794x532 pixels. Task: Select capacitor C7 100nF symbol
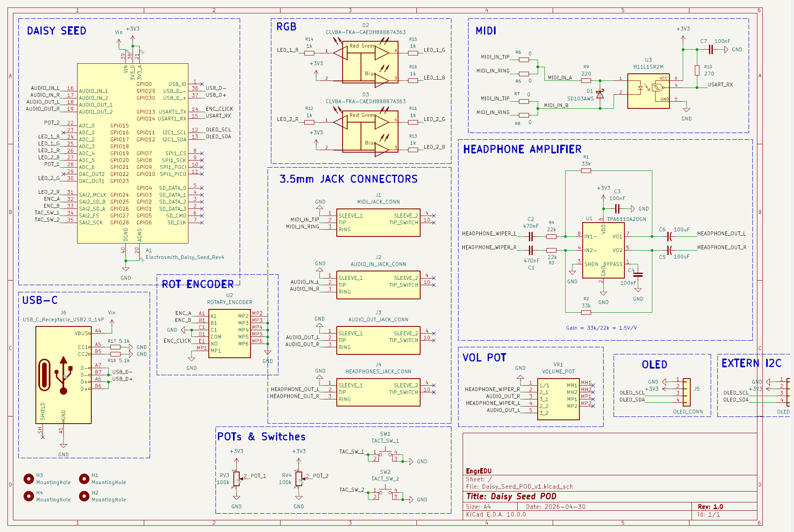point(711,50)
